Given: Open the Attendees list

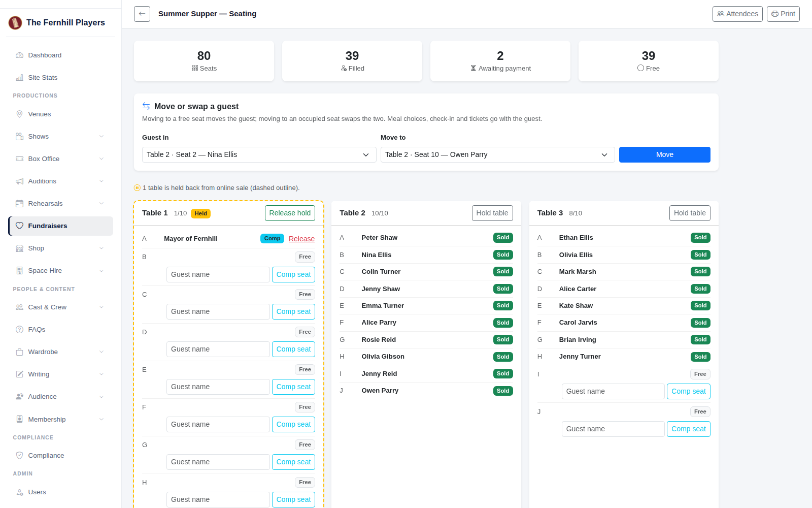Looking at the screenshot, I should coord(737,14).
